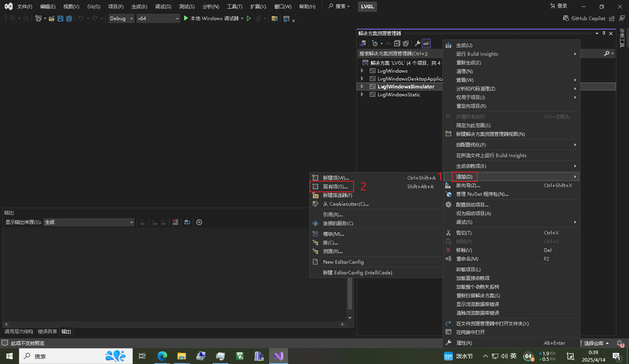The image size is (629, 364).
Task: Click Clear All output icon
Action: pyautogui.click(x=175, y=222)
